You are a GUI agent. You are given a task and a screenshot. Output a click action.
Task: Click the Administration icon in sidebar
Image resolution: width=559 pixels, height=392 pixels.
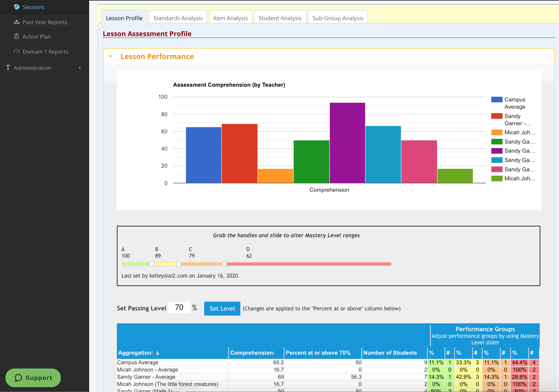[x=8, y=68]
